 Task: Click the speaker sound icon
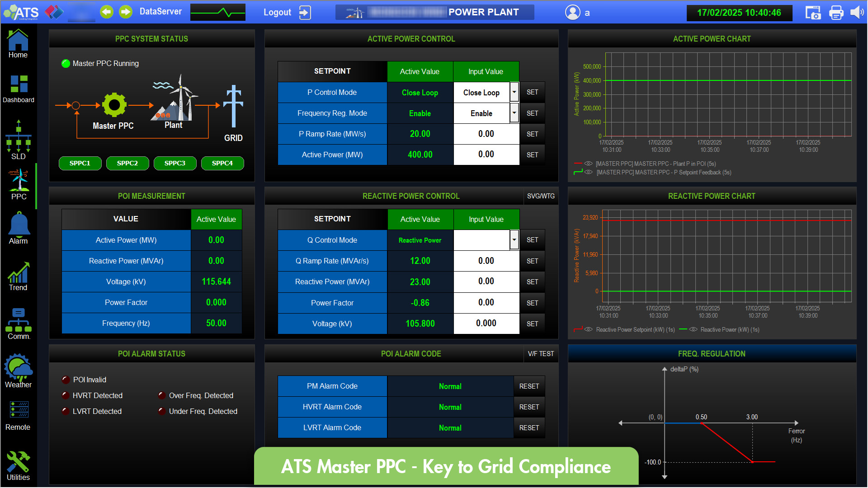856,13
